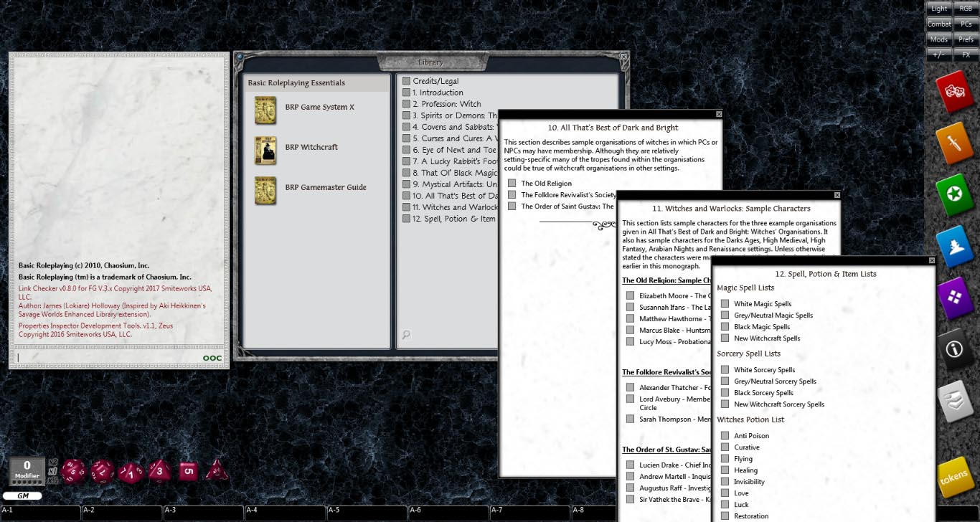This screenshot has width=980, height=522.
Task: Check the White Magic Spells checkbox
Action: coord(725,303)
